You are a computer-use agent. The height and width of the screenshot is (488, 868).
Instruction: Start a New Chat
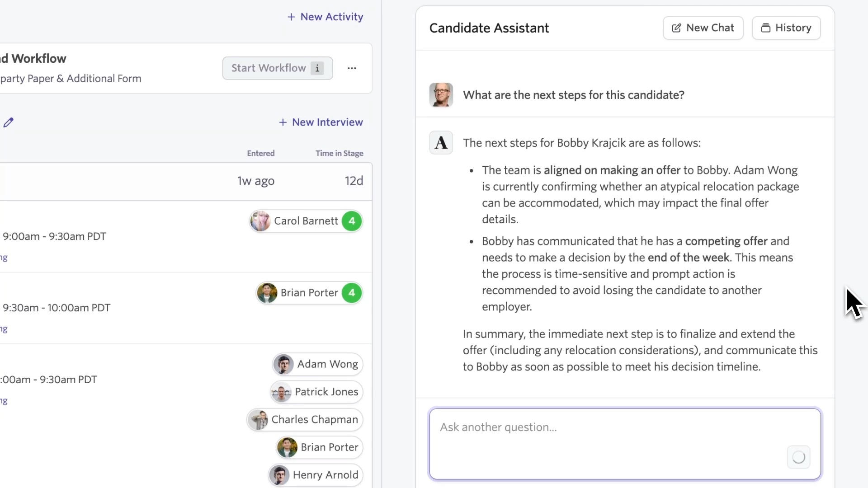pyautogui.click(x=703, y=28)
